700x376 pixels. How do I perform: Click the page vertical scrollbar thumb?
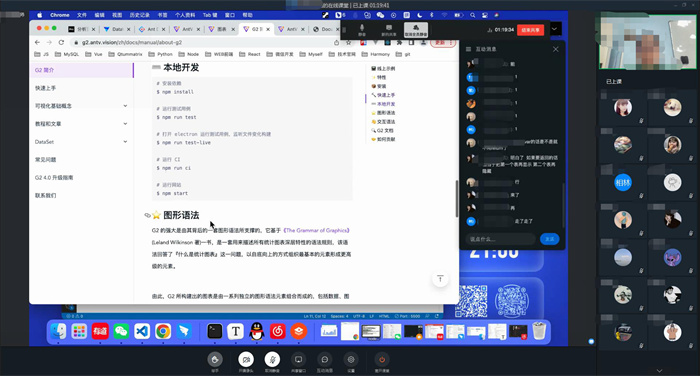(x=456, y=199)
